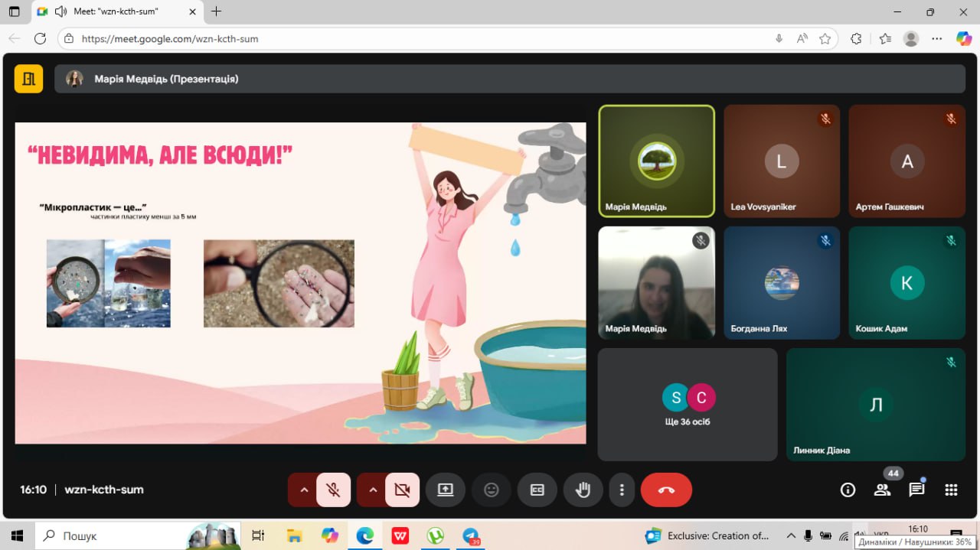Turn on closed captions
Screen dimensions: 980x550
(x=537, y=490)
